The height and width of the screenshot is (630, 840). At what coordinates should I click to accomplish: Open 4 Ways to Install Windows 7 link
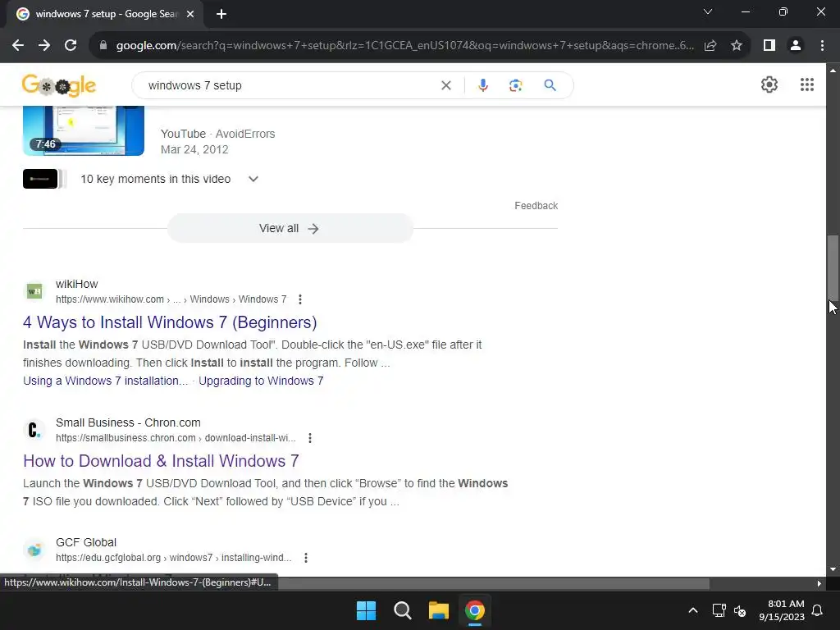point(170,322)
